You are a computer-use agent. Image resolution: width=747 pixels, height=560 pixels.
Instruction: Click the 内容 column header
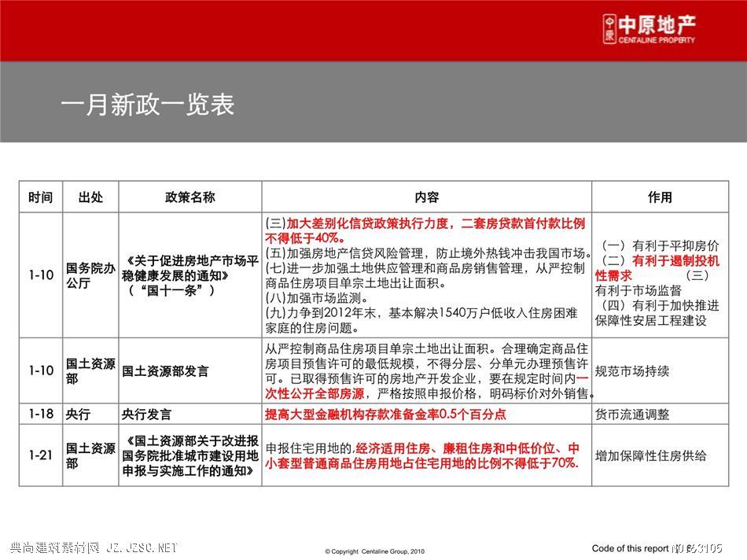coord(426,197)
